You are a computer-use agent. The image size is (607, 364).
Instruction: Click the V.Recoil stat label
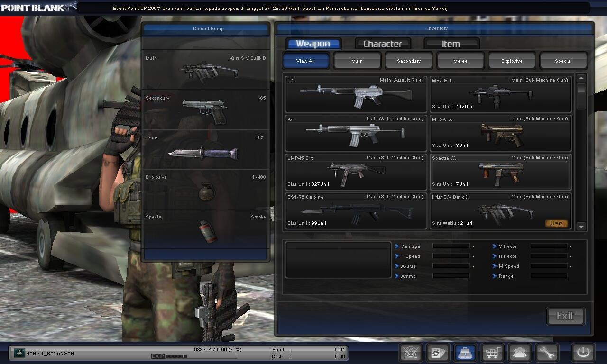click(508, 246)
